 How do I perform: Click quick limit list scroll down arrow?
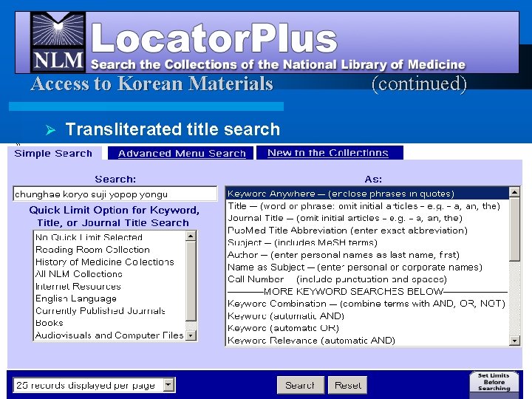[x=191, y=335]
